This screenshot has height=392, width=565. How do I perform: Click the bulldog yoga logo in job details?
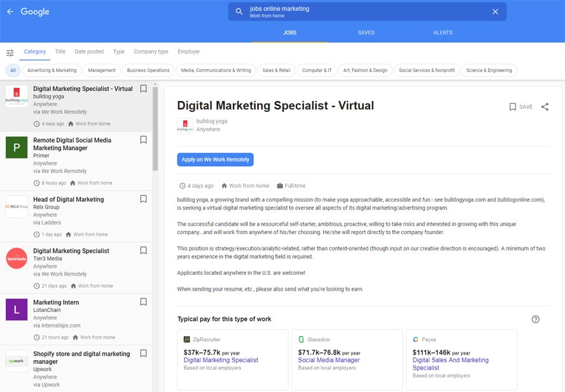(x=185, y=126)
